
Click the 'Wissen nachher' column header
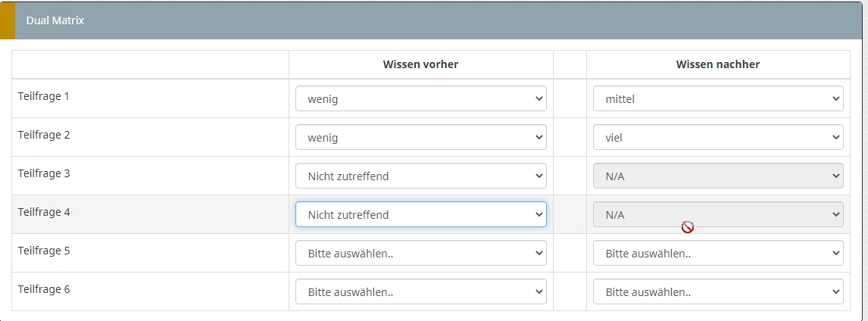click(717, 64)
